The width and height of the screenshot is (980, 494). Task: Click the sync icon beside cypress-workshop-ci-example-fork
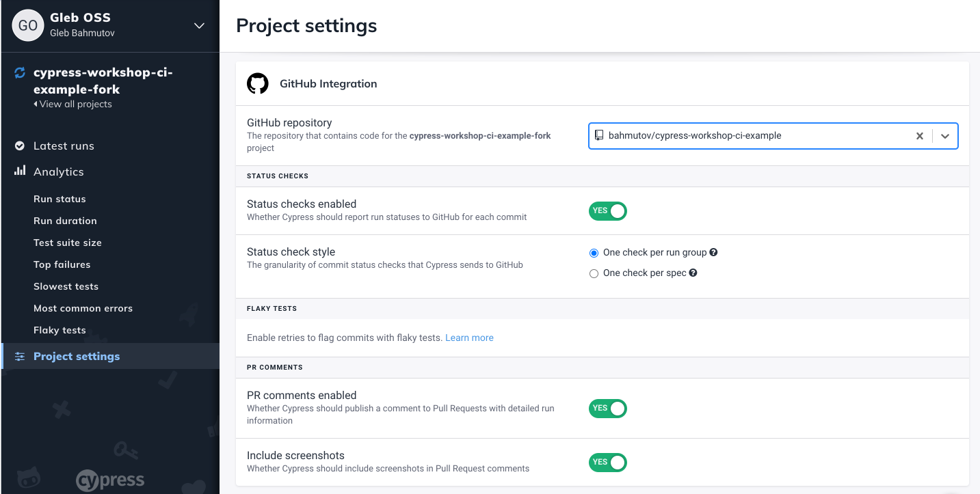20,72
